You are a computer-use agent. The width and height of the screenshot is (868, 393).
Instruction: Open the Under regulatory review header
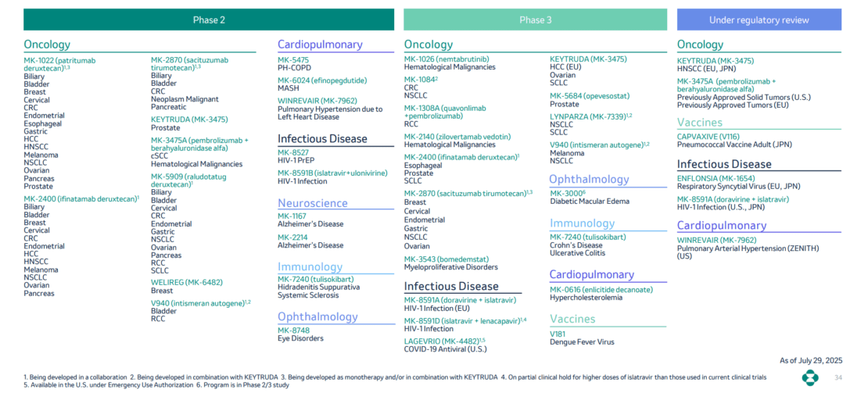[759, 20]
